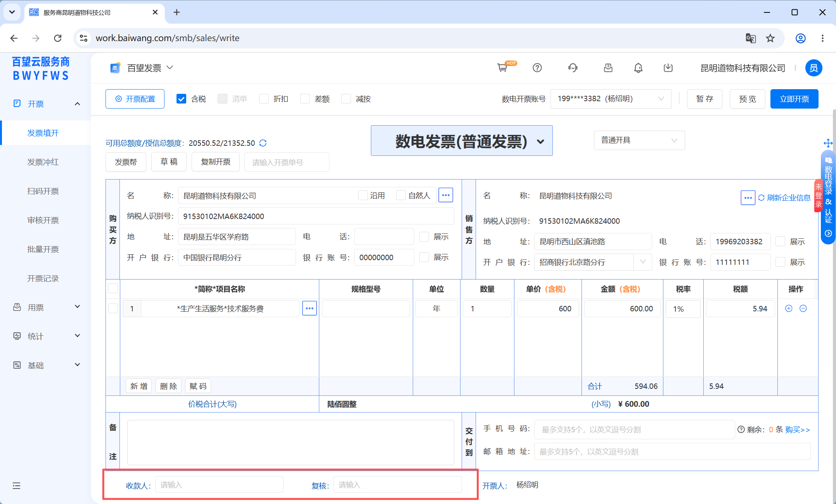This screenshot has width=836, height=504.
Task: Open the help question mark icon
Action: 537,68
